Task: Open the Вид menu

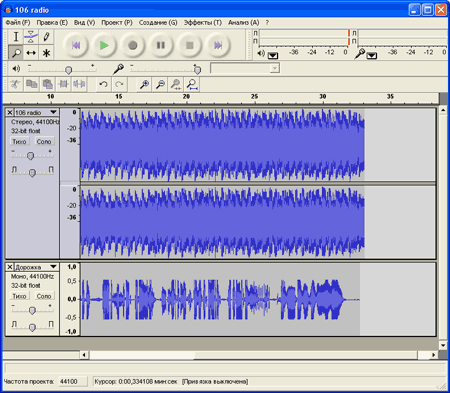Action: (84, 23)
